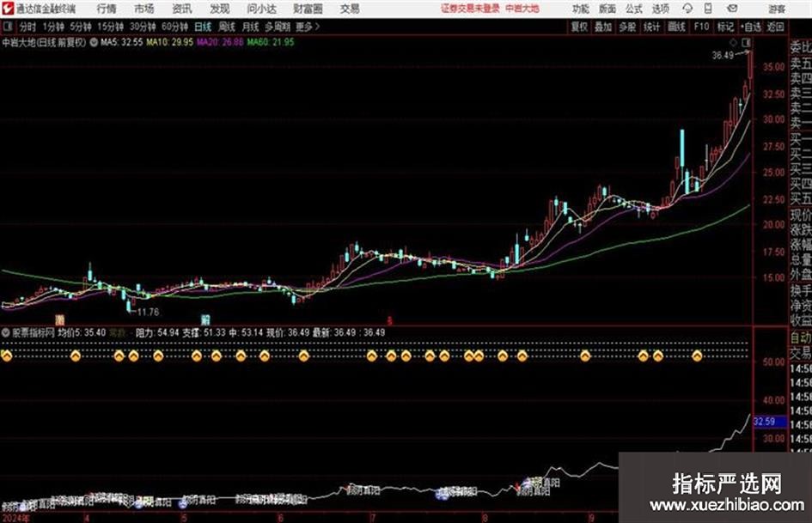Click the 统计 statistics button
The height and width of the screenshot is (523, 812).
point(652,27)
